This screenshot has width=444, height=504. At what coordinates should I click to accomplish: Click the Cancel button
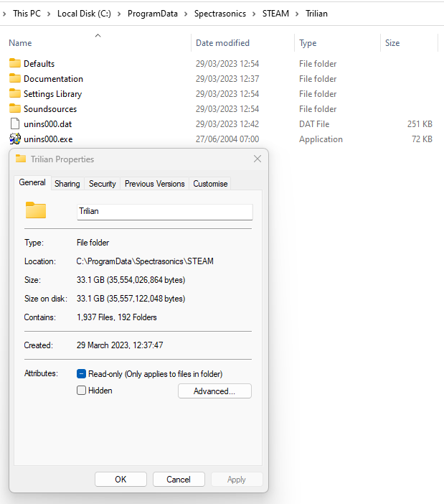coord(179,480)
